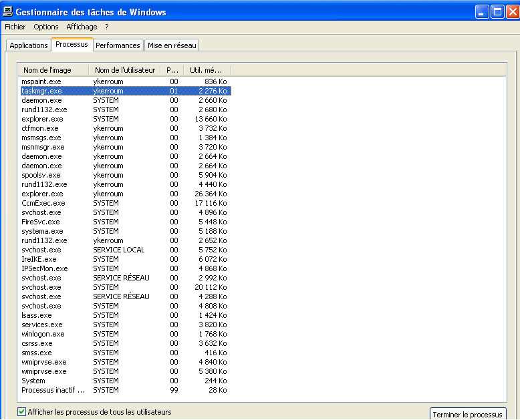
Task: Open the Affichage menu
Action: 82,27
